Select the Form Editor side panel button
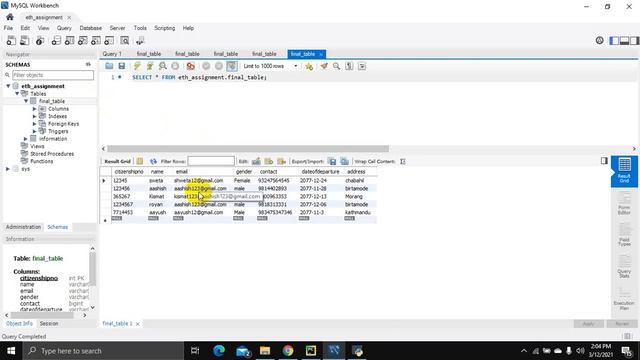Viewport: 640px width, 360px height. coord(624,203)
